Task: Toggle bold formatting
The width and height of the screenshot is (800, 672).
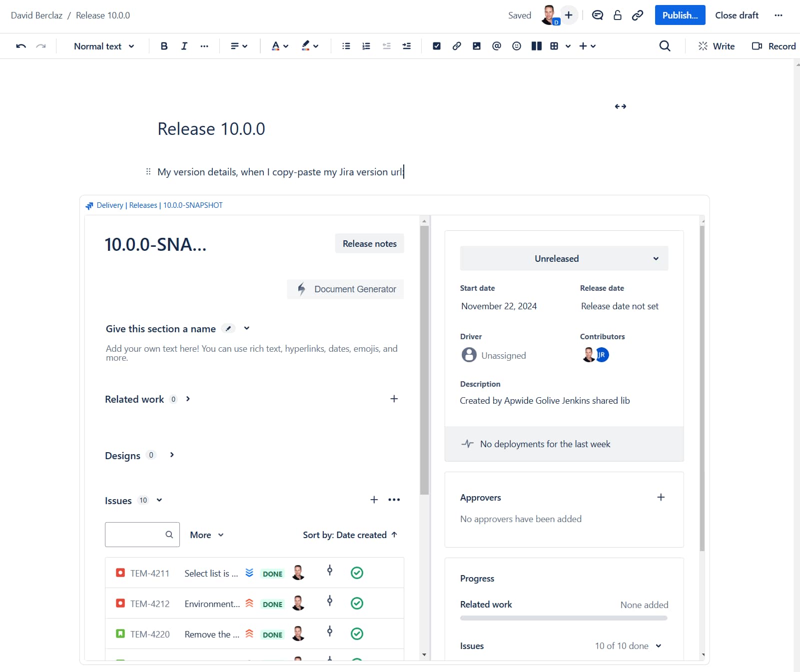Action: coord(163,46)
